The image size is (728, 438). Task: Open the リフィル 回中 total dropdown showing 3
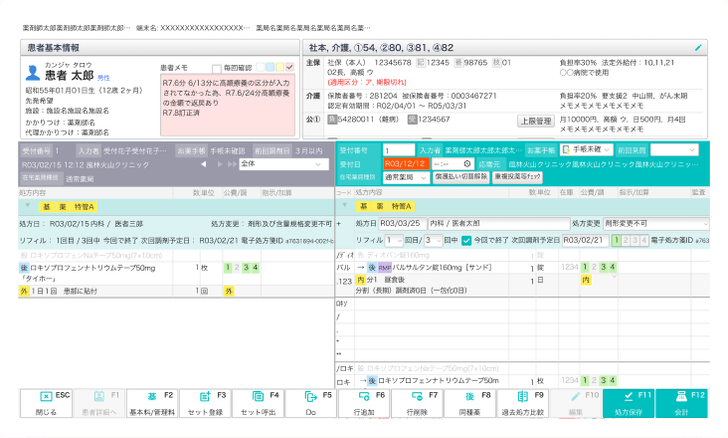433,241
